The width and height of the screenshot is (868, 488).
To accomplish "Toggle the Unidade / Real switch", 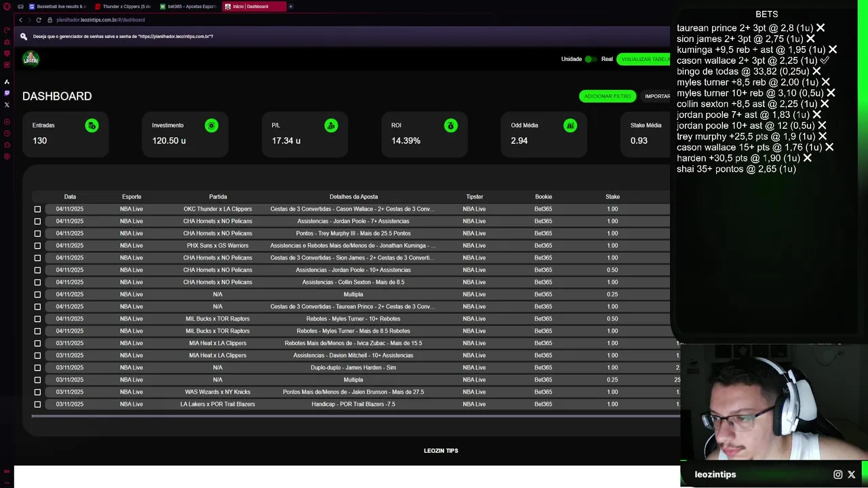I will point(591,59).
